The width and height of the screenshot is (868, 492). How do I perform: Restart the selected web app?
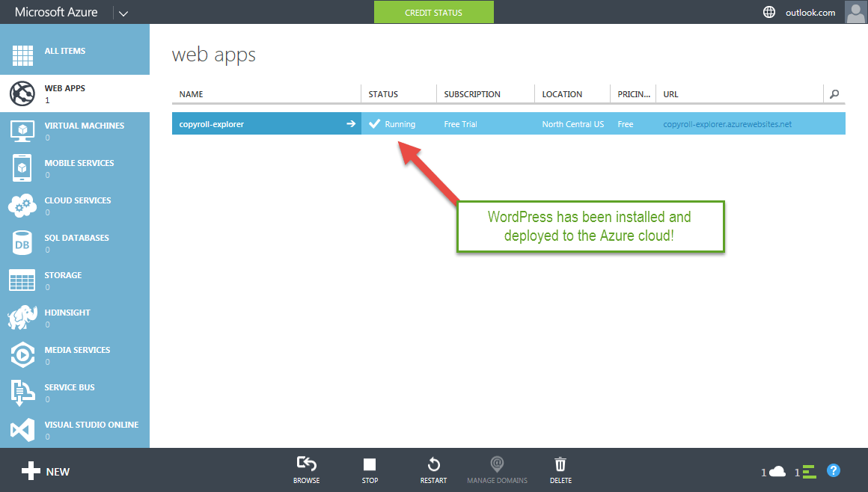coord(433,464)
